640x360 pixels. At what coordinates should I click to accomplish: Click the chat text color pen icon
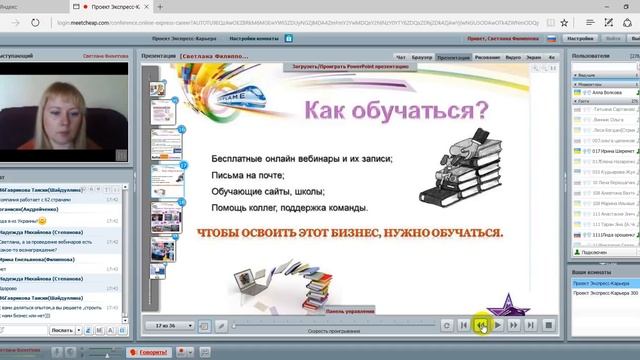click(x=88, y=331)
